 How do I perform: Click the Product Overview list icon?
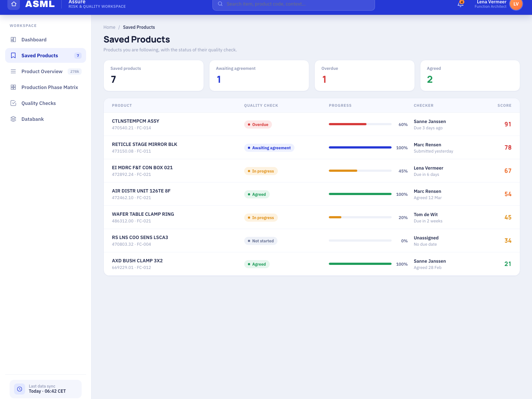click(13, 71)
